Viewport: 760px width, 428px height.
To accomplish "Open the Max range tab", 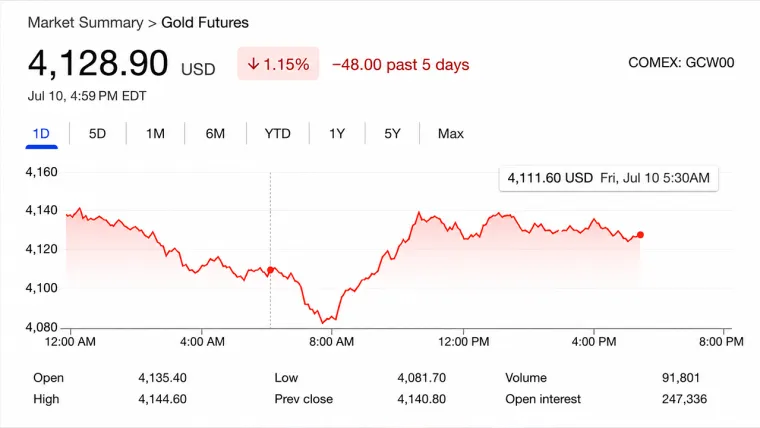I will tap(451, 134).
